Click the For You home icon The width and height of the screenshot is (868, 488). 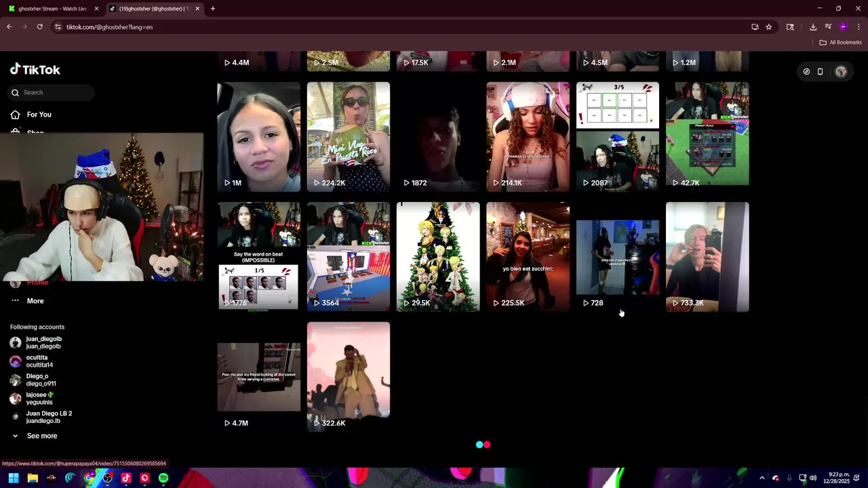pyautogui.click(x=15, y=115)
